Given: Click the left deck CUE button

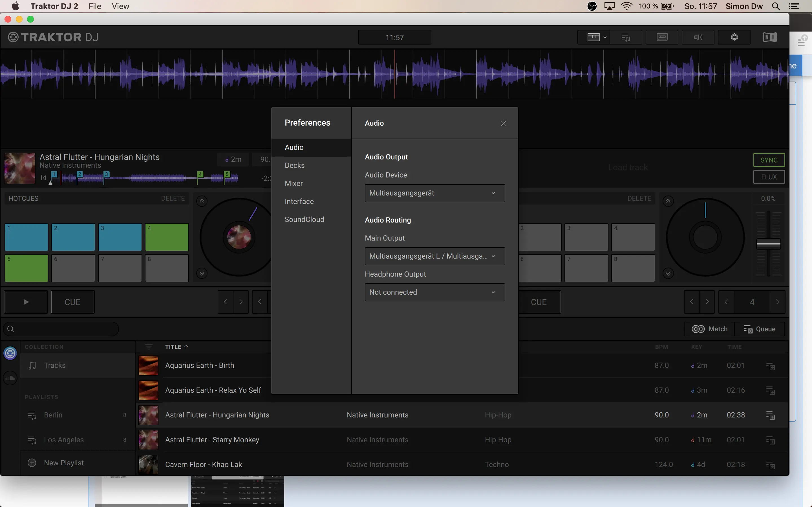Looking at the screenshot, I should (72, 302).
